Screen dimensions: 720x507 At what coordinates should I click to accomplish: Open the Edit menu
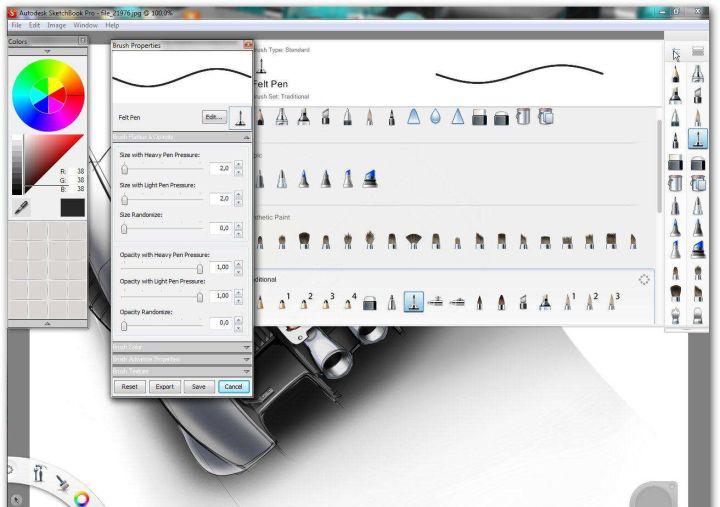point(34,25)
